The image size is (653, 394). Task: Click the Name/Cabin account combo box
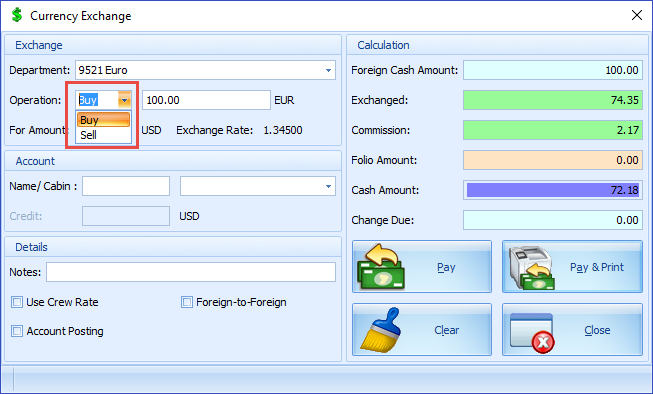click(x=257, y=186)
